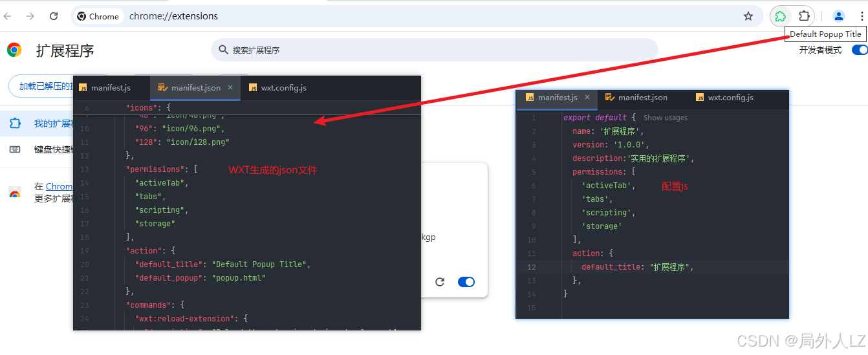Switch to manifest.json tab in the JS editor
The width and height of the screenshot is (868, 355).
636,98
